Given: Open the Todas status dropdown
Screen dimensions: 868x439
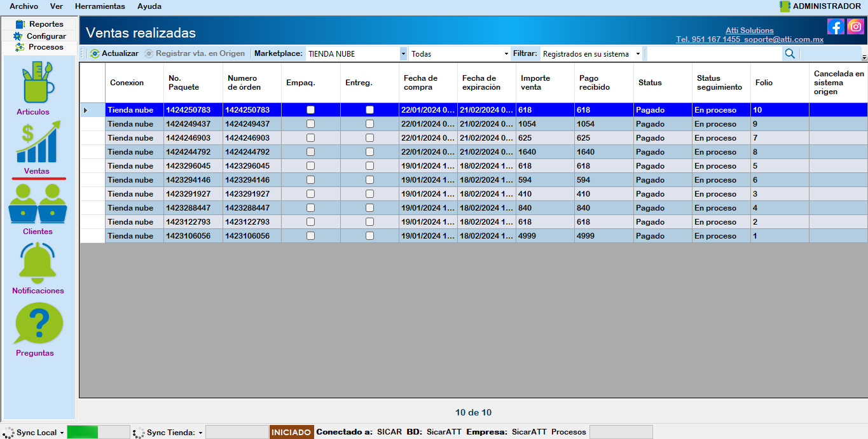Looking at the screenshot, I should pyautogui.click(x=506, y=54).
